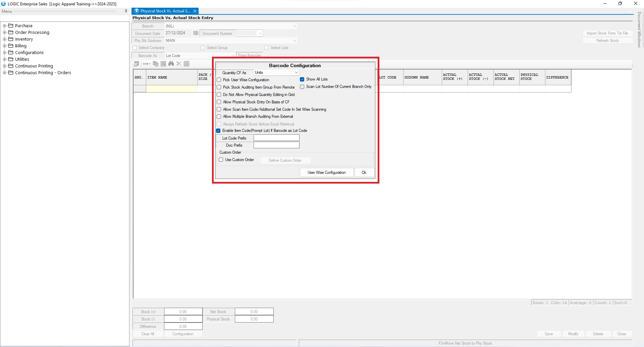Enable Pick User Wise Configuration checkbox
644x347 pixels.
219,80
